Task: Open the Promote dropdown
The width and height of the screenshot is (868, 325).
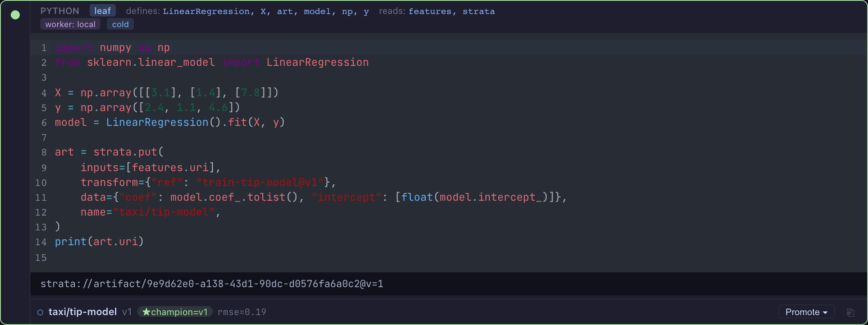Action: click(x=806, y=312)
